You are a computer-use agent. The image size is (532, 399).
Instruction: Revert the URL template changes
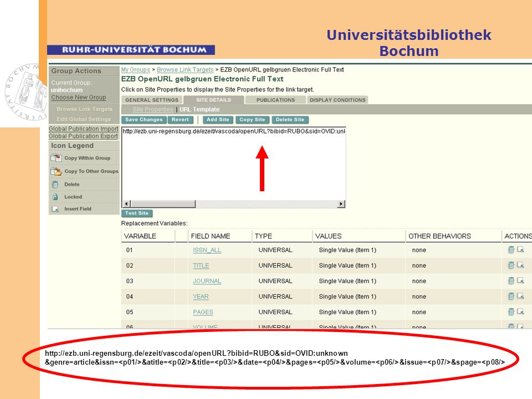[180, 120]
